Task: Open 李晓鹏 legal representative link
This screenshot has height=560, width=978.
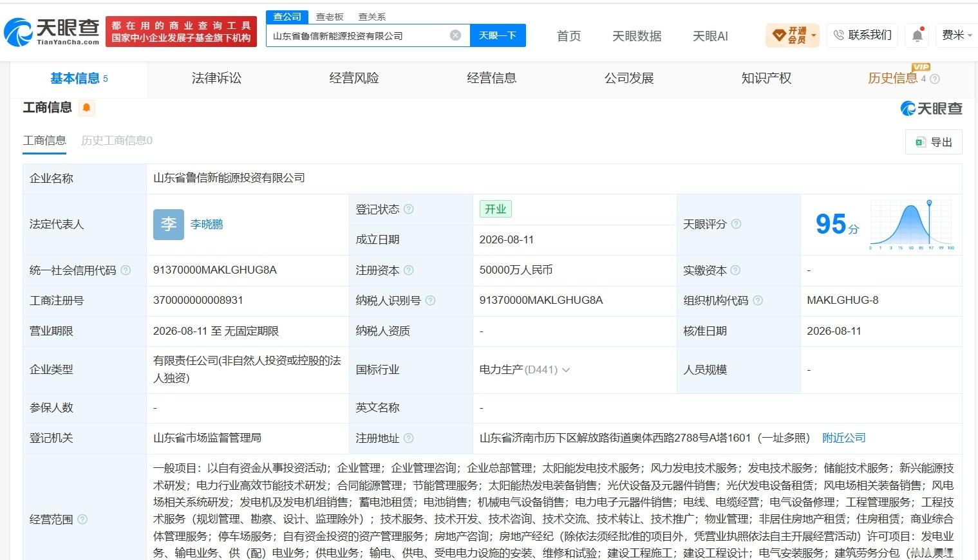Action: click(207, 224)
